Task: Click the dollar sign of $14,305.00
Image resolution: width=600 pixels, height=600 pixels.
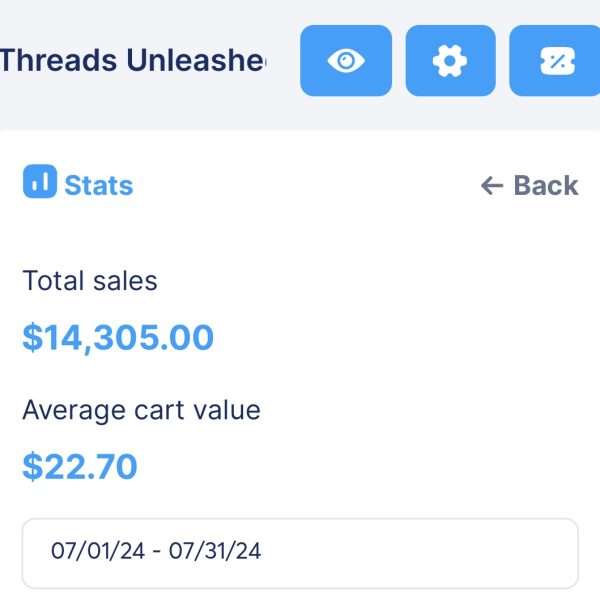Action: (x=32, y=338)
